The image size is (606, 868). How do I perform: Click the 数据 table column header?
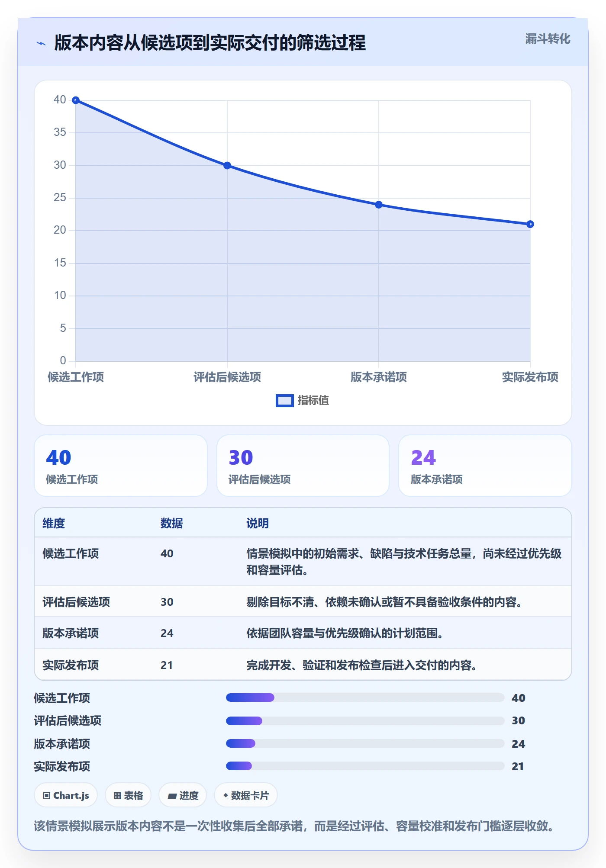point(172,523)
